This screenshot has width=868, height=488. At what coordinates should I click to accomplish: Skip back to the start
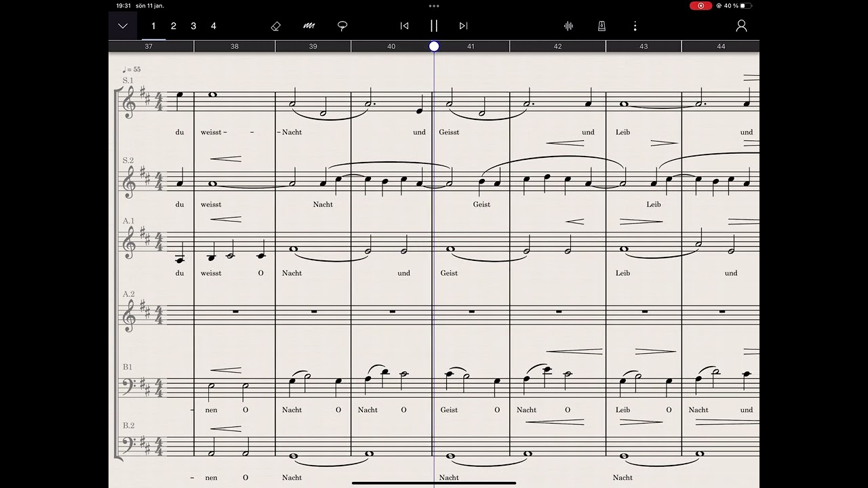pyautogui.click(x=404, y=26)
